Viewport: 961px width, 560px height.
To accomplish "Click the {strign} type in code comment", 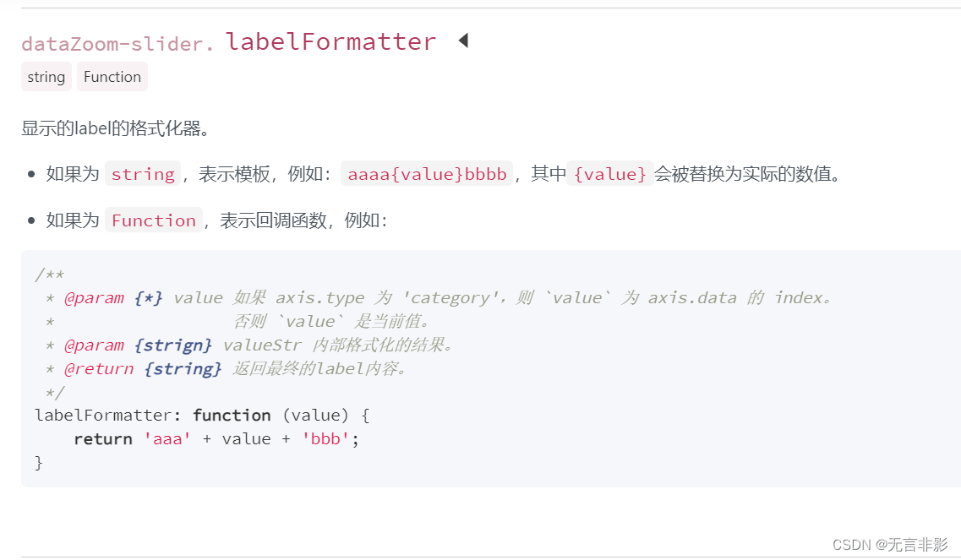I will [178, 345].
